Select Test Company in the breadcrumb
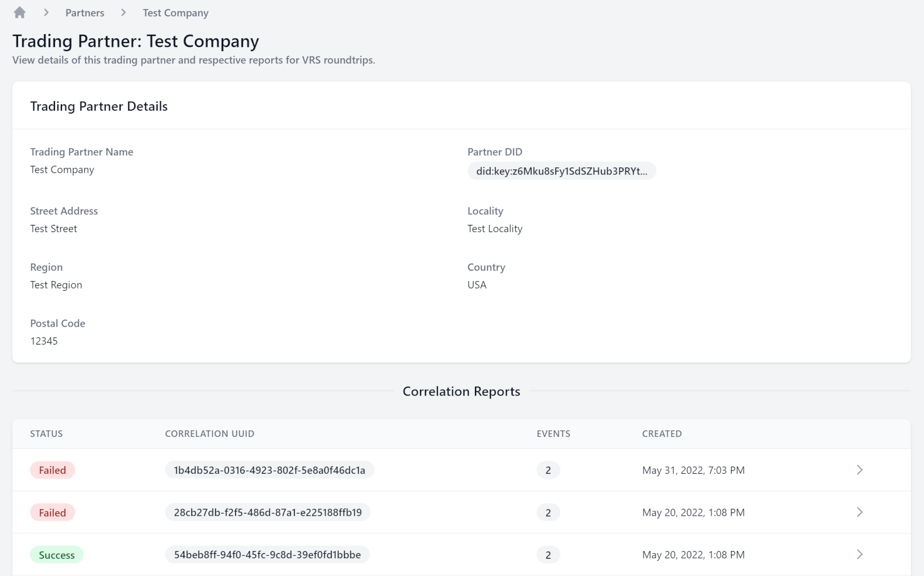The image size is (924, 576). pyautogui.click(x=175, y=12)
